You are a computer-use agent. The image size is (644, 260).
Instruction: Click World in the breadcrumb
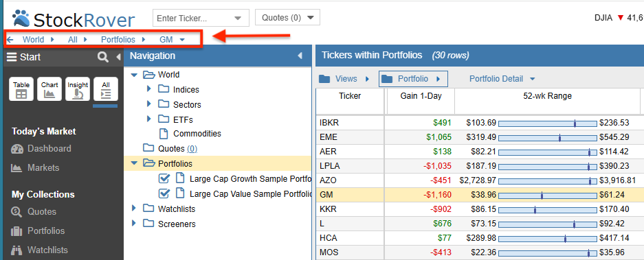point(33,40)
